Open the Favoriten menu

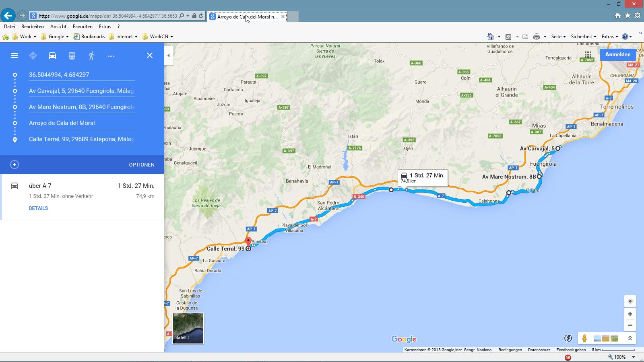[83, 27]
